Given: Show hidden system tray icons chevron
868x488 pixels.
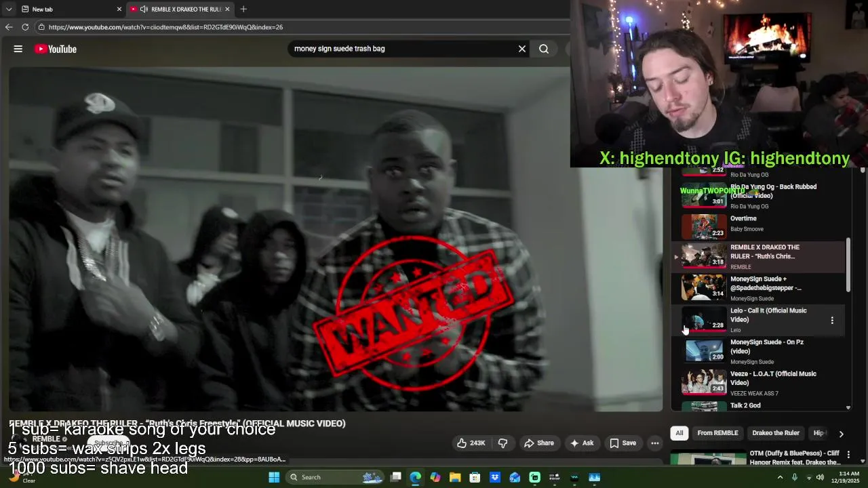Looking at the screenshot, I should click(x=780, y=477).
